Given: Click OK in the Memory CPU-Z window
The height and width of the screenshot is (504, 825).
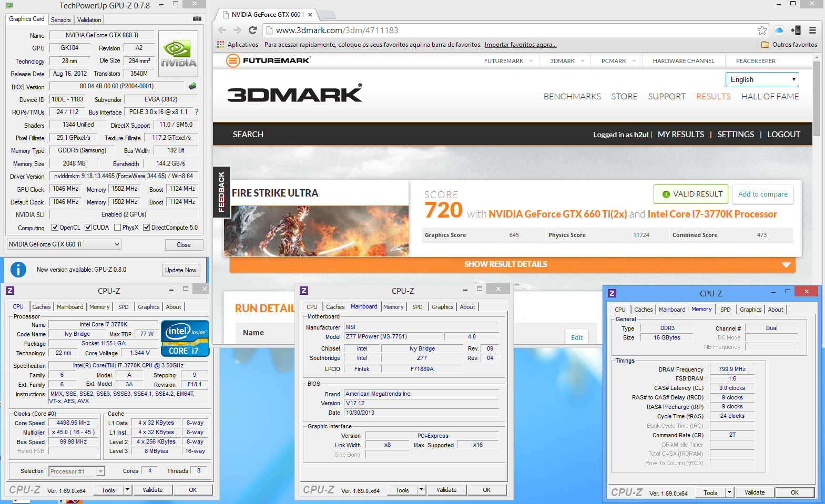Looking at the screenshot, I should (795, 492).
